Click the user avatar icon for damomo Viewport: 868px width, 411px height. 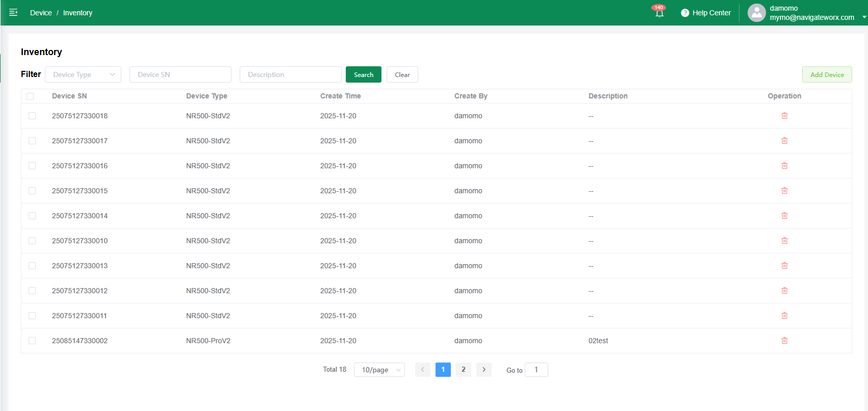pyautogui.click(x=756, y=13)
